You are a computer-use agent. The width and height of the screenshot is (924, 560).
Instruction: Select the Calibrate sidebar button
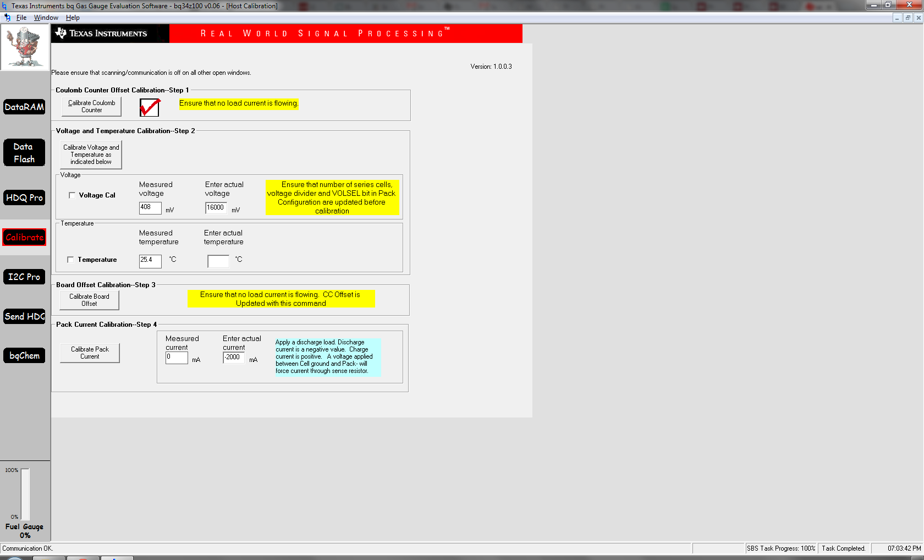24,237
